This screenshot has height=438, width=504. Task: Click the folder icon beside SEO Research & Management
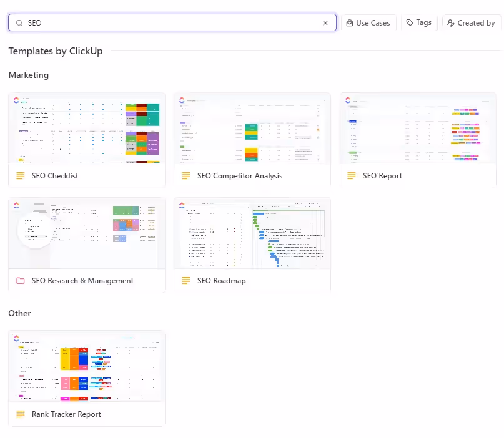[21, 281]
